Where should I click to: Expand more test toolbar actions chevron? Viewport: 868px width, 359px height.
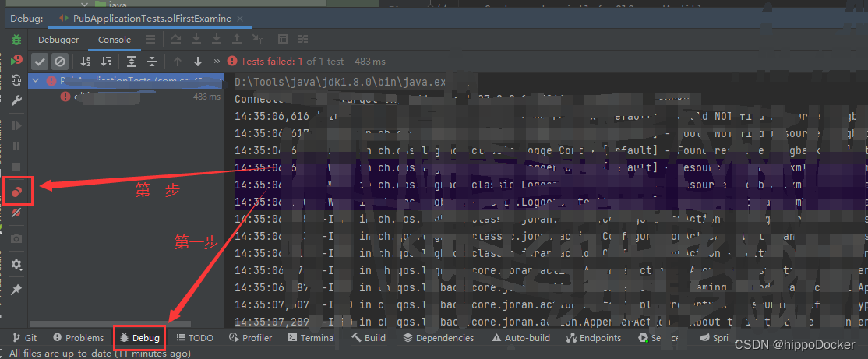point(217,62)
